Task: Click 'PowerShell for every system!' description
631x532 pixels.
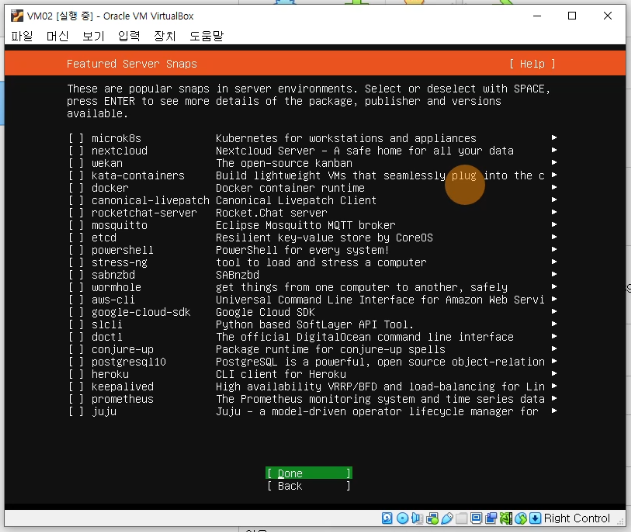Action: click(x=303, y=250)
